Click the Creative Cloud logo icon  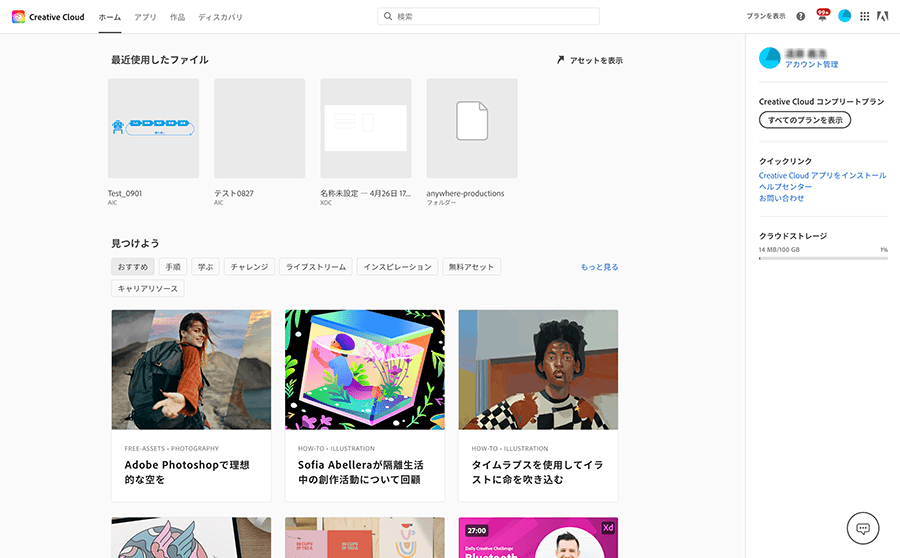coord(18,17)
